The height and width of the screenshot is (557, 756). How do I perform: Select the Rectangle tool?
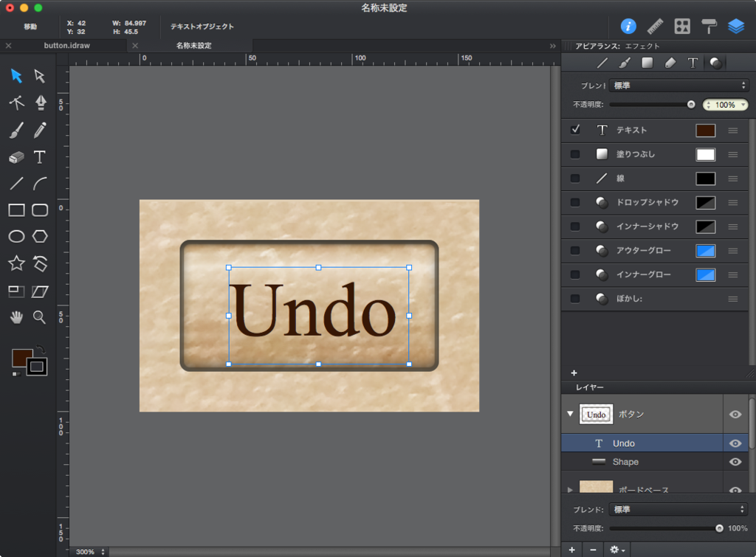coord(16,210)
